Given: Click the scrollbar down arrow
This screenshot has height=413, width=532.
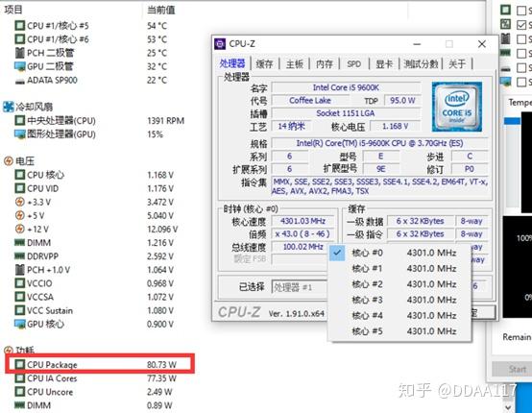Looking at the screenshot, I should pos(508,407).
